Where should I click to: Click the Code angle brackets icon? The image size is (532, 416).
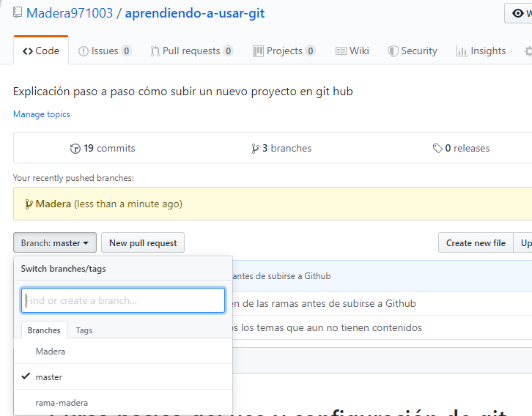(x=28, y=51)
